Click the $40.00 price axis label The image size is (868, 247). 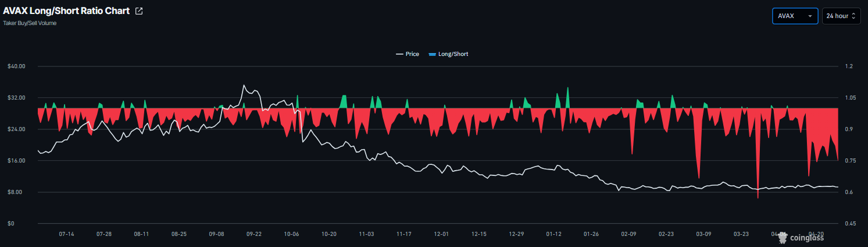[x=16, y=66]
